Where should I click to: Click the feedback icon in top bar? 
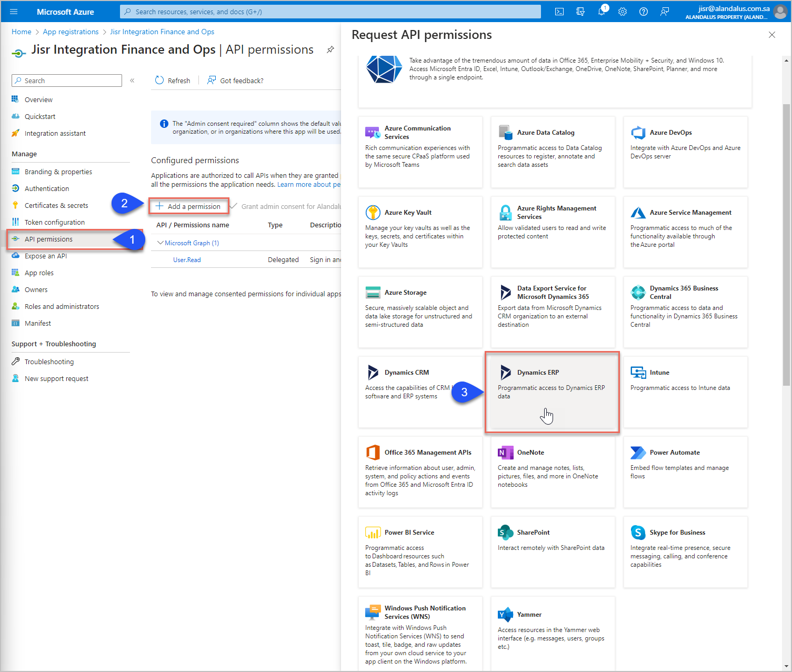click(x=665, y=12)
